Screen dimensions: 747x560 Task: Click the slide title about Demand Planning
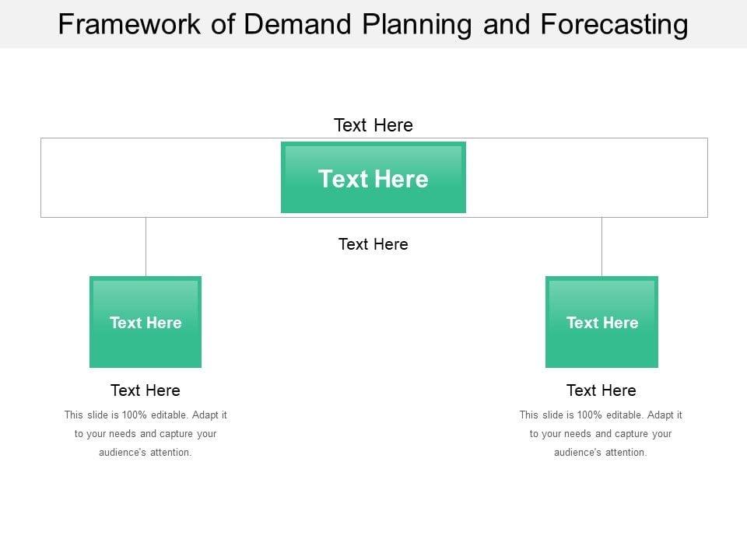[x=373, y=25]
